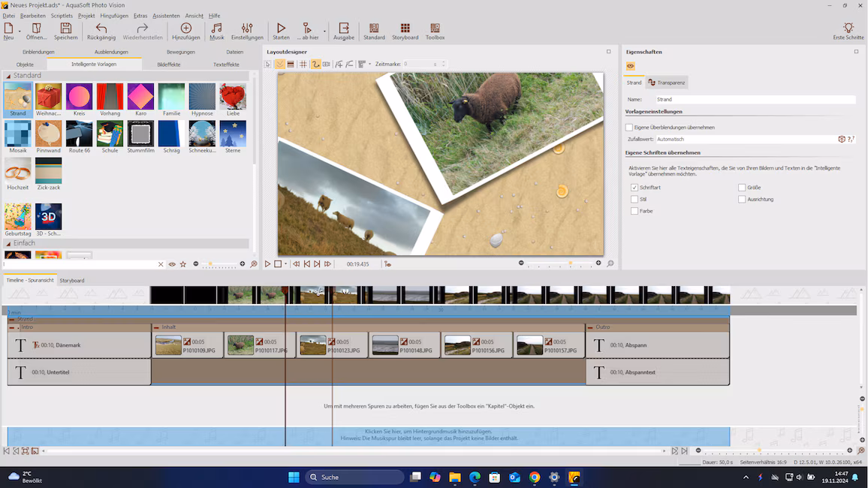Open the alignment dropdown arrow in Layoutdesigner
The image size is (868, 488).
(x=369, y=64)
